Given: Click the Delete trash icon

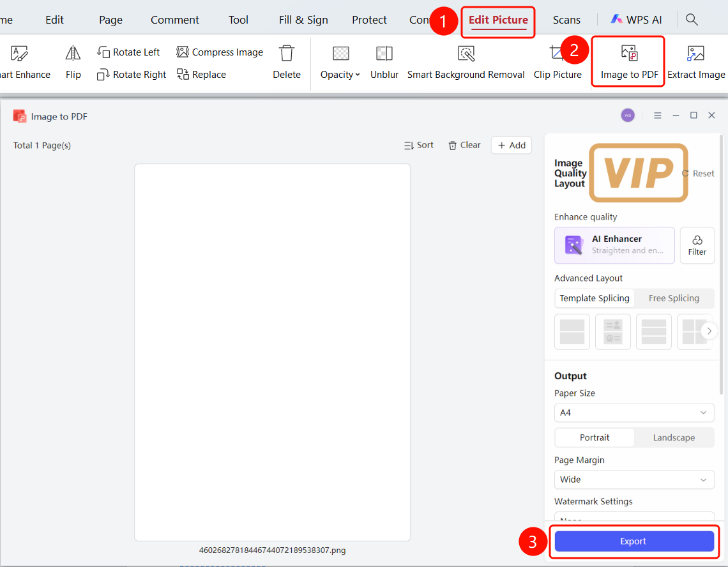Looking at the screenshot, I should pyautogui.click(x=287, y=54).
